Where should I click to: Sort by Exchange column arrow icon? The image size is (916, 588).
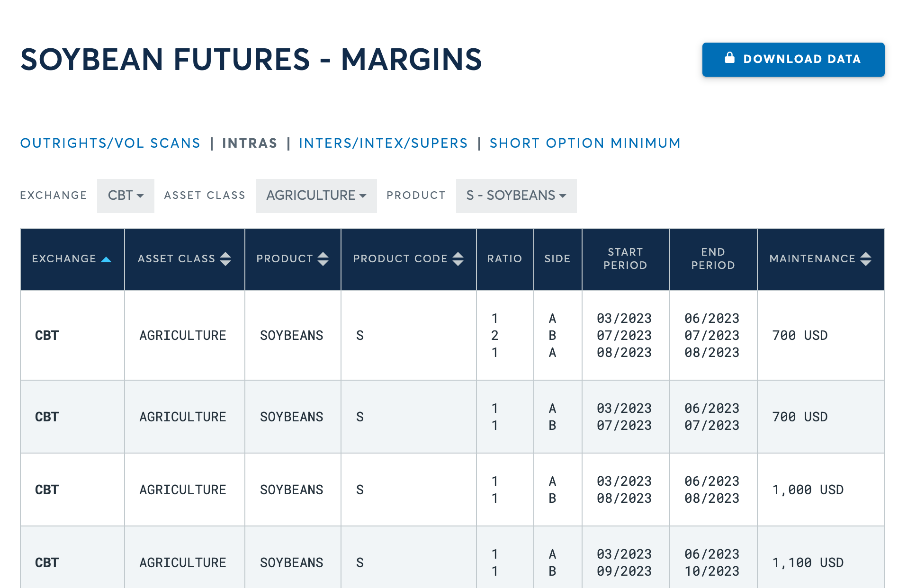tap(106, 259)
